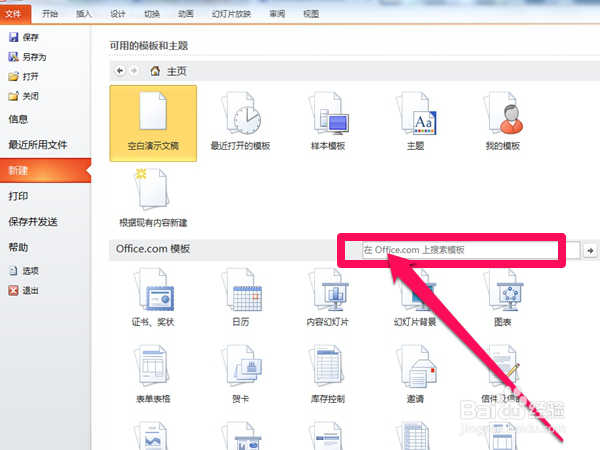Open 样本模板 sample templates
This screenshot has width=600, height=450.
pyautogui.click(x=328, y=122)
